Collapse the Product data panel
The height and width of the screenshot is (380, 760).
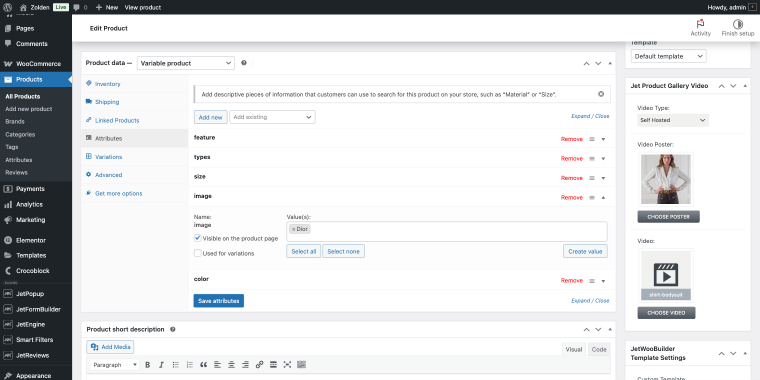tap(610, 63)
